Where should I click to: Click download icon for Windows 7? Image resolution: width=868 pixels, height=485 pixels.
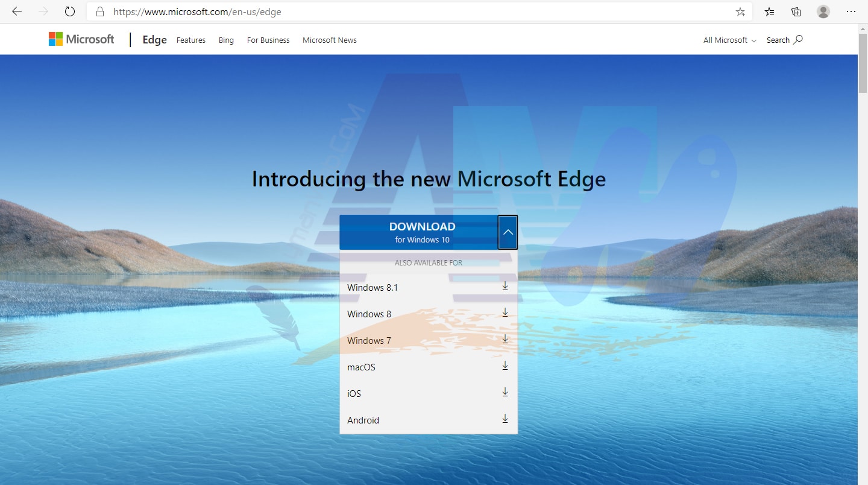tap(505, 339)
